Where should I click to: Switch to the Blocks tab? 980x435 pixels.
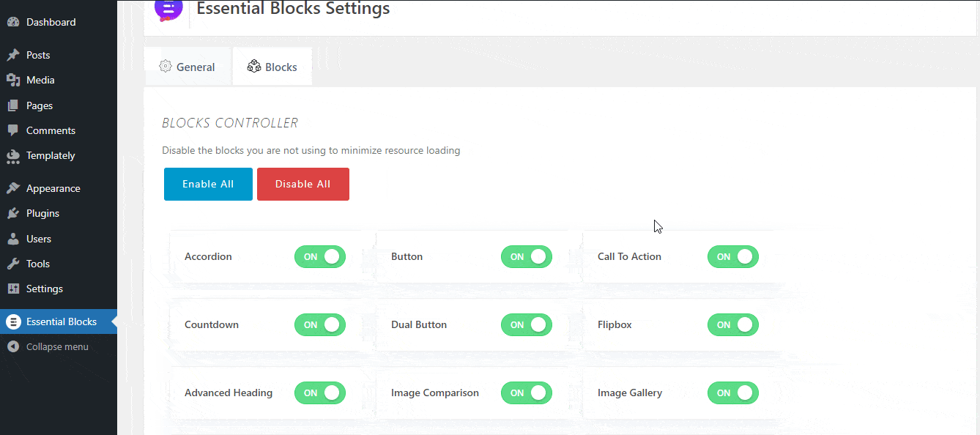point(272,67)
